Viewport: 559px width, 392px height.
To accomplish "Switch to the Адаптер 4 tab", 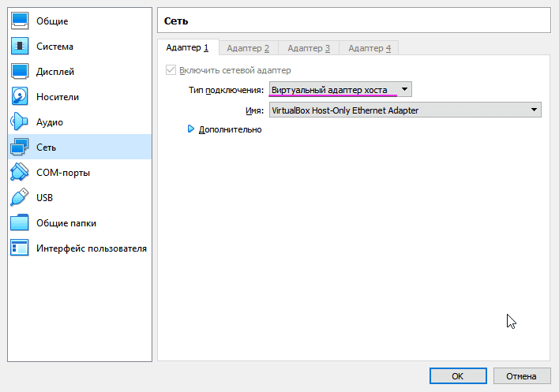I will 369,49.
